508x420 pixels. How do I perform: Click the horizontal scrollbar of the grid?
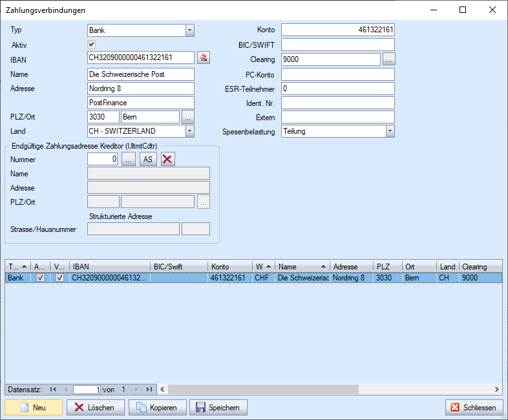tap(323, 389)
